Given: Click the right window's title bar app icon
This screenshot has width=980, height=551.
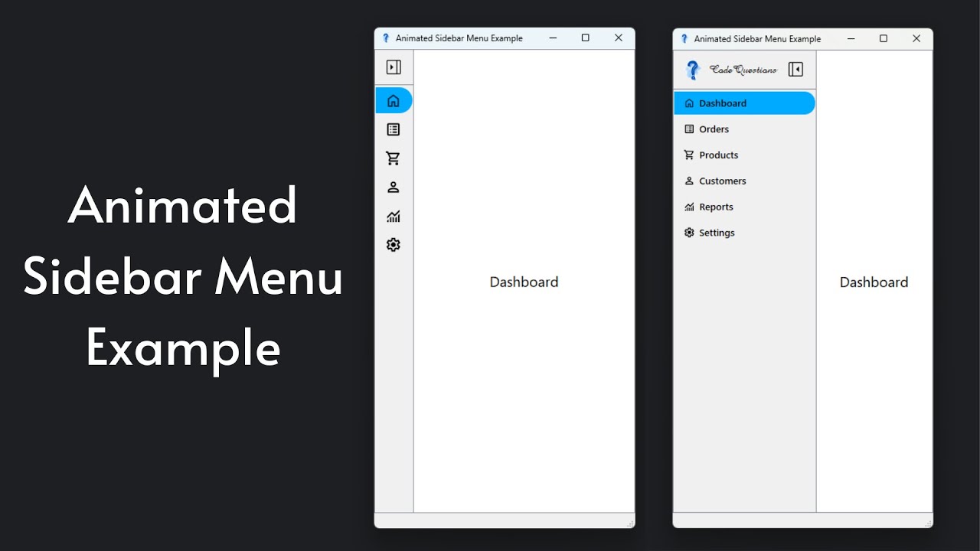Looking at the screenshot, I should coord(684,38).
